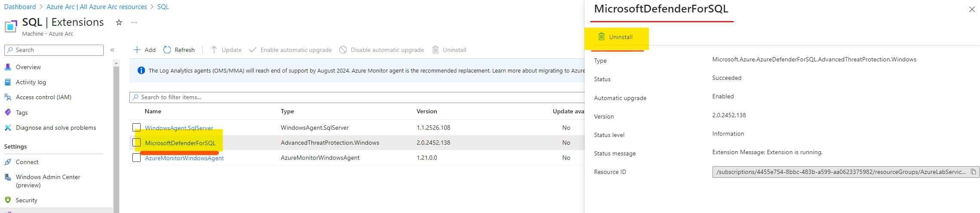Collapse the sidebar with double chevron
Viewport: 980px width, 213px height.
tap(112, 50)
